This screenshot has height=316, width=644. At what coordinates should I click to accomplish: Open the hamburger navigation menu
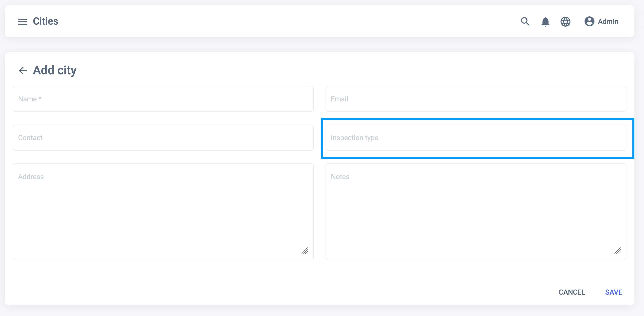pyautogui.click(x=23, y=22)
